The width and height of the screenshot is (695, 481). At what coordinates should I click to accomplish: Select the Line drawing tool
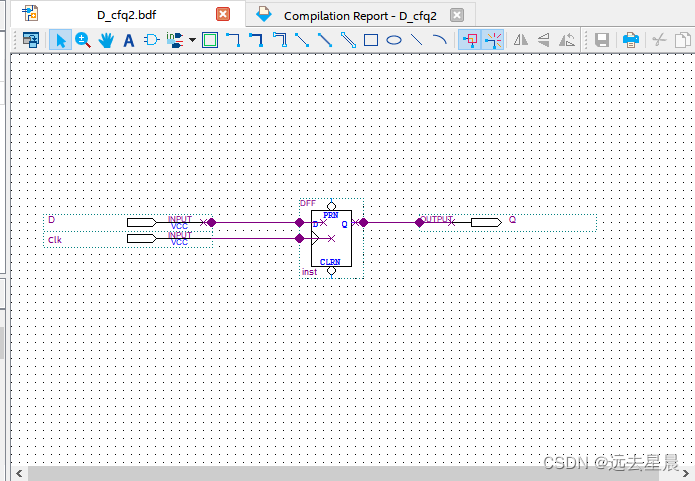click(x=417, y=40)
